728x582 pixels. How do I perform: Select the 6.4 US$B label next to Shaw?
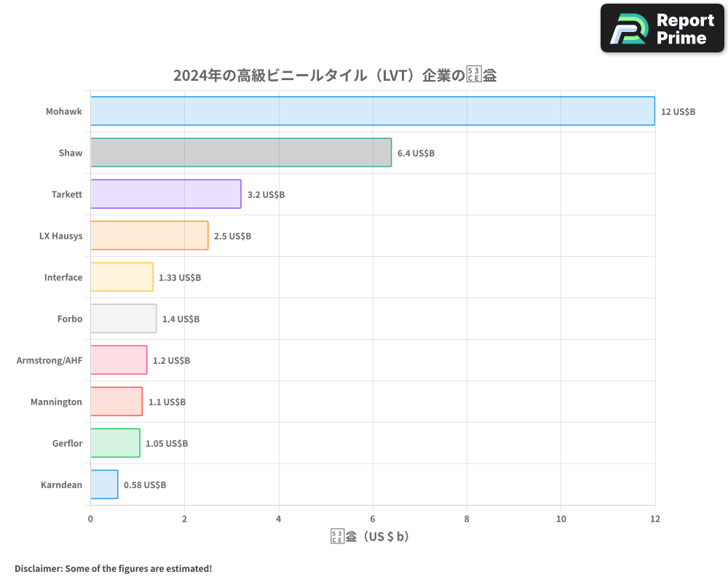414,154
